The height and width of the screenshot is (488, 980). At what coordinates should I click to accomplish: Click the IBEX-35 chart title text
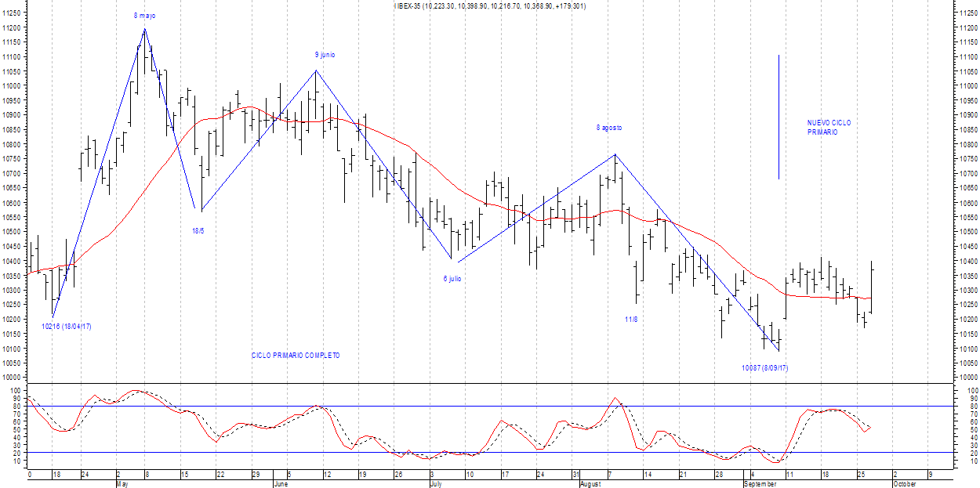point(489,6)
